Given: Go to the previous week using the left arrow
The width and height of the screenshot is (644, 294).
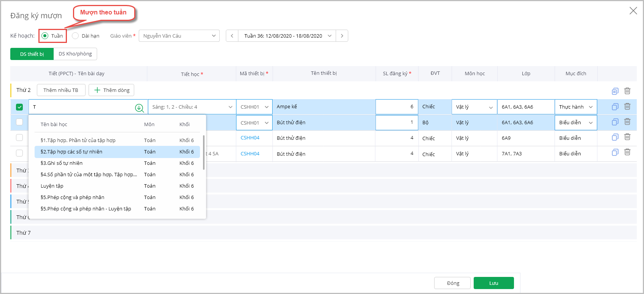Looking at the screenshot, I should (232, 36).
